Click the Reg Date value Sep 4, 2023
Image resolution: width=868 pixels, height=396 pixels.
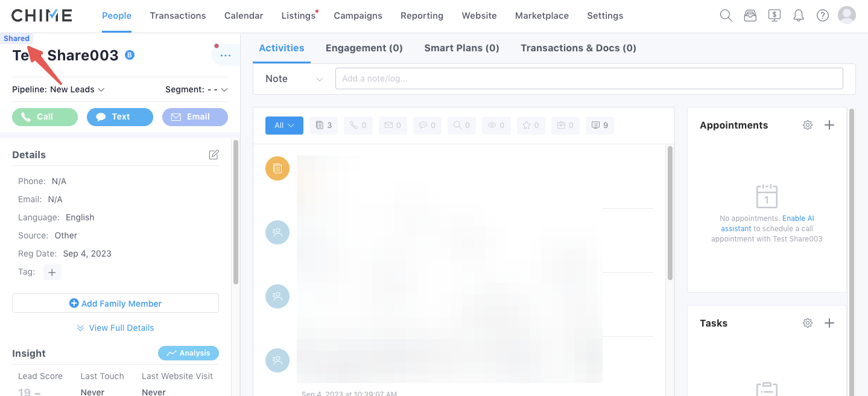point(87,254)
